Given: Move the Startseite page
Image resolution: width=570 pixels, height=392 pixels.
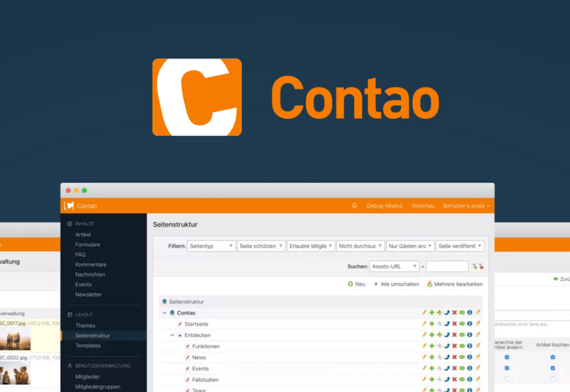Looking at the screenshot, I should tap(447, 324).
